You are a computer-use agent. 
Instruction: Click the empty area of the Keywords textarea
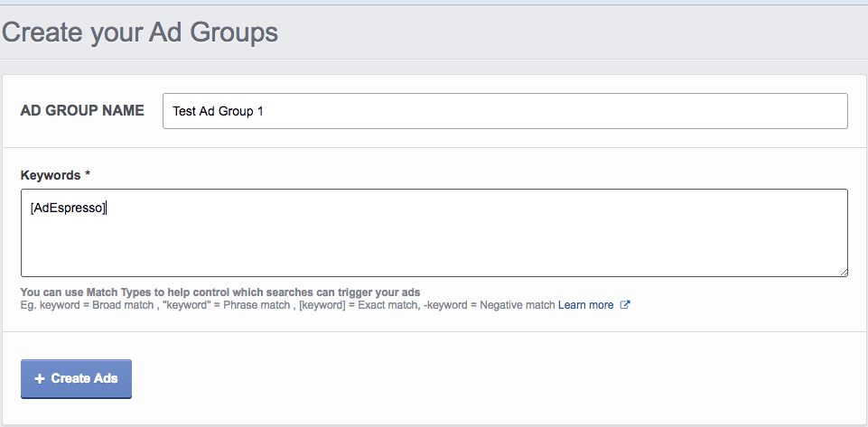[434, 244]
